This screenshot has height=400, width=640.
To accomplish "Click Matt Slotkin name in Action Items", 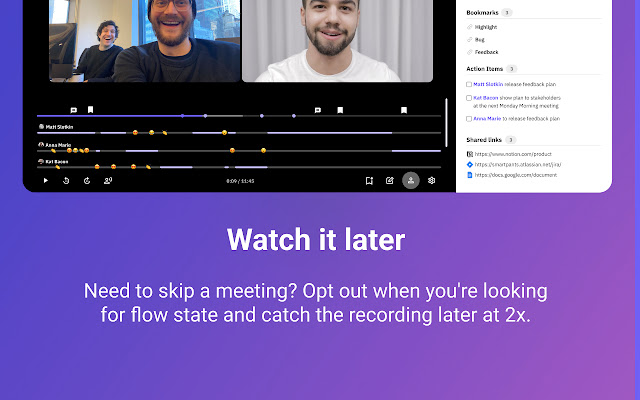I will [488, 84].
